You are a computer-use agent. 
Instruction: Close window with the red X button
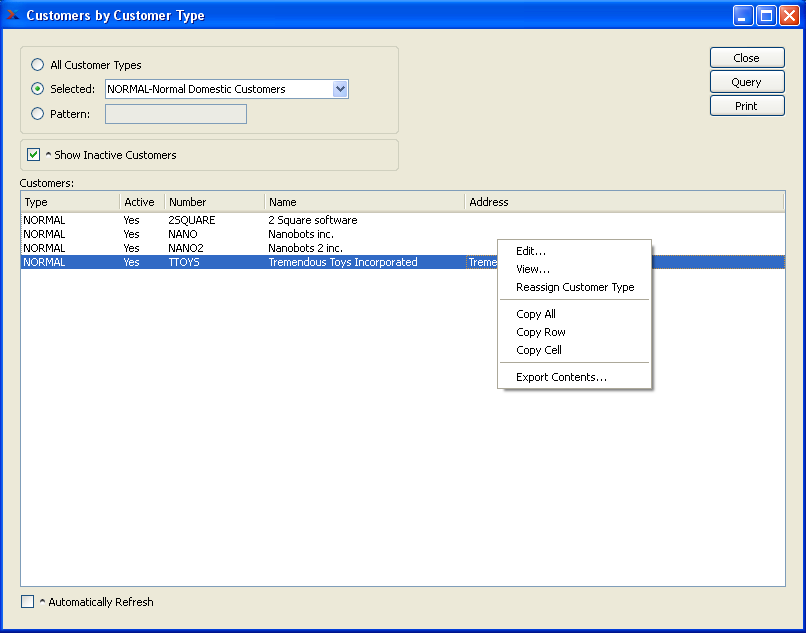tap(789, 15)
